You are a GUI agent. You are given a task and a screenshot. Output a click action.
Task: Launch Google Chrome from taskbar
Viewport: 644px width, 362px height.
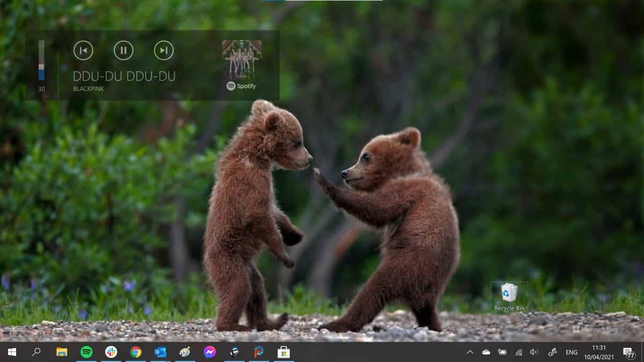click(136, 352)
